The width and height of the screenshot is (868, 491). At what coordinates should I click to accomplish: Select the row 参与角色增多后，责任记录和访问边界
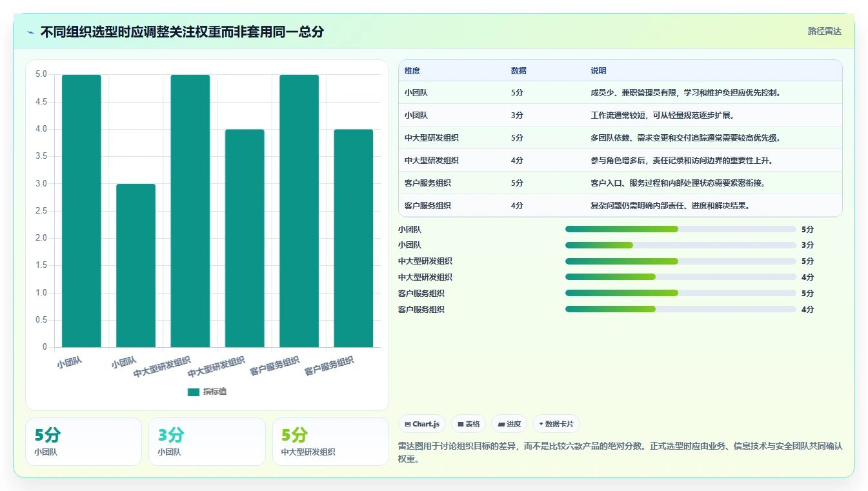(620, 160)
